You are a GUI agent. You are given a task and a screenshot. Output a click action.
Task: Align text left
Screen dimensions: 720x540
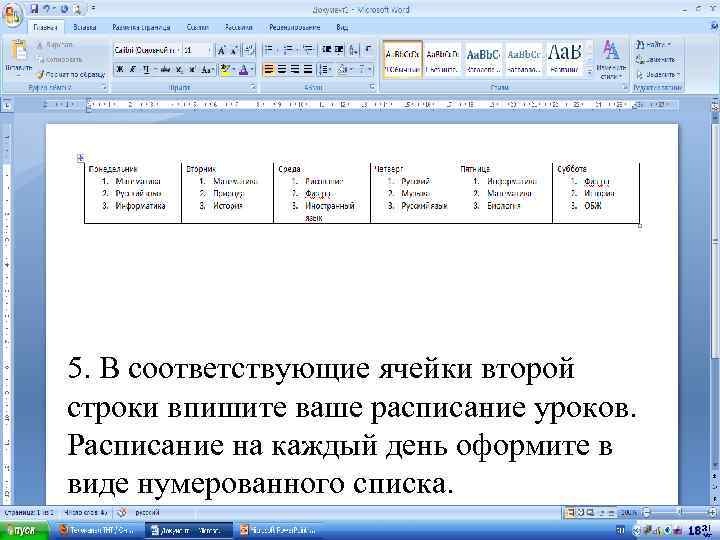(x=269, y=69)
